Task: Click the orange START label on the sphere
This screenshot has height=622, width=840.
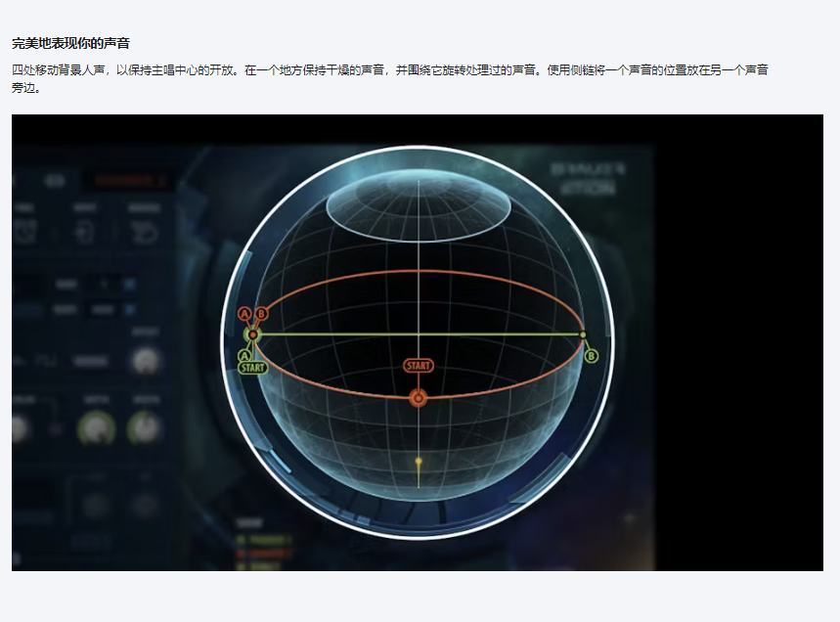Action: coord(419,366)
